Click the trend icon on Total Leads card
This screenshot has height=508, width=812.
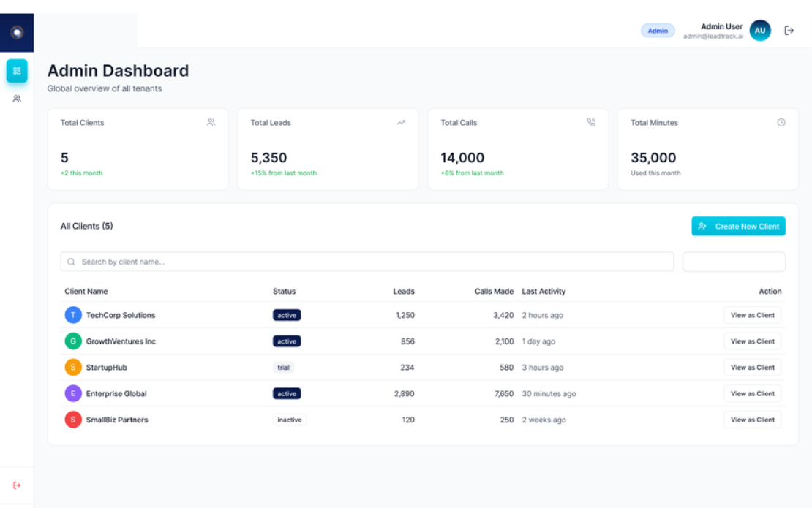[x=401, y=123]
